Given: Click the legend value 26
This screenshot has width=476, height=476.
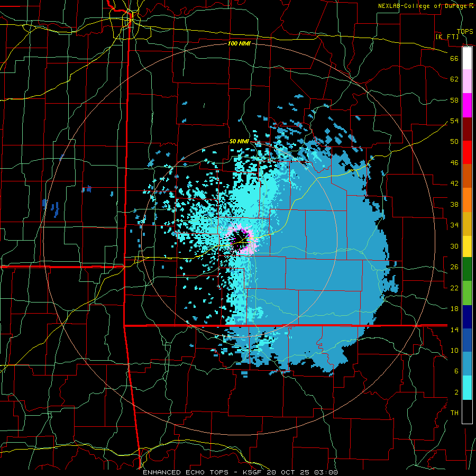Looking at the screenshot, I should coord(454,267).
